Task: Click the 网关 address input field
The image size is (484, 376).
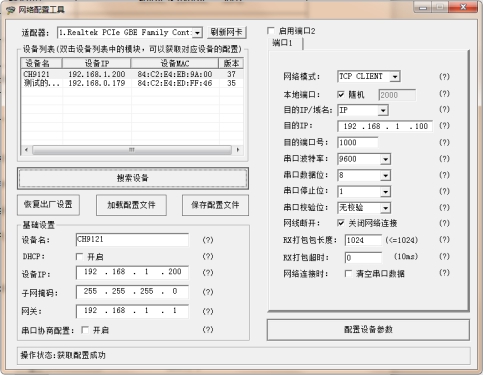Action: pos(132,311)
